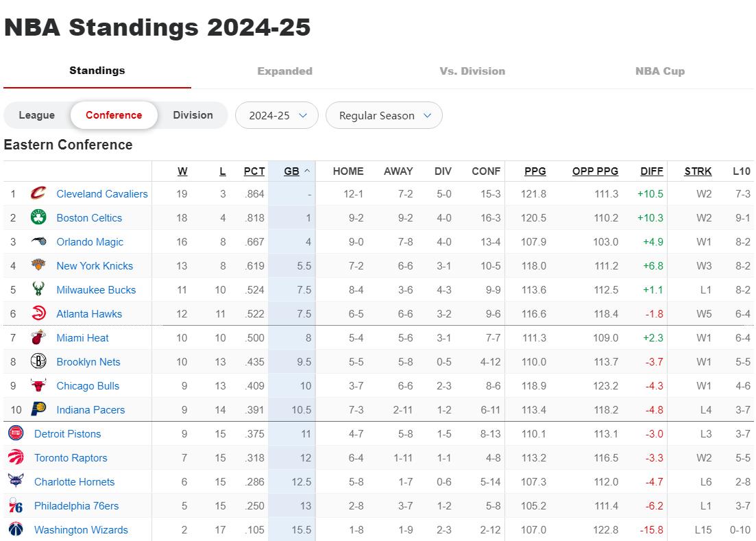The image size is (756, 541).
Task: Open the Detroit Pistons team link
Action: click(67, 434)
